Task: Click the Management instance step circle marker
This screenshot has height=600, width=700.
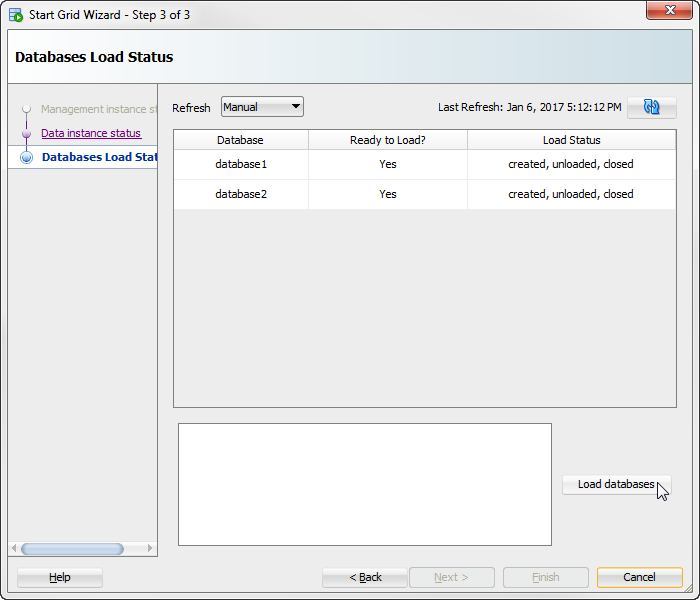Action: [x=26, y=108]
